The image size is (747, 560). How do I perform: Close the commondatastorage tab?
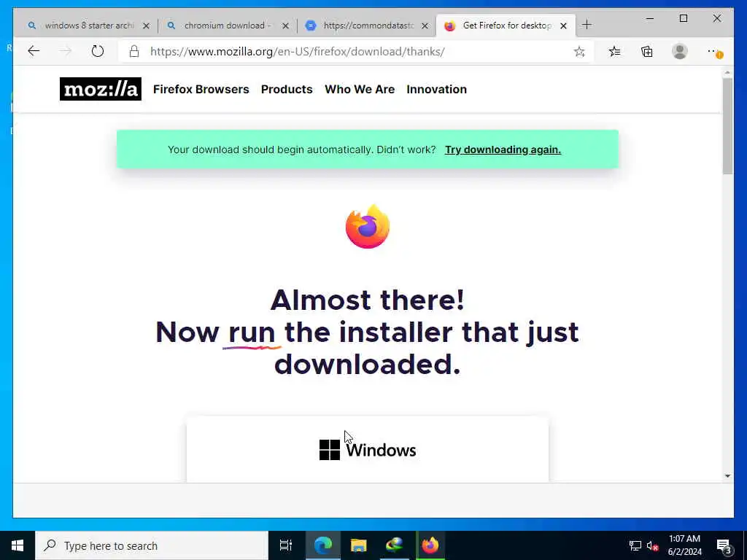pos(425,26)
